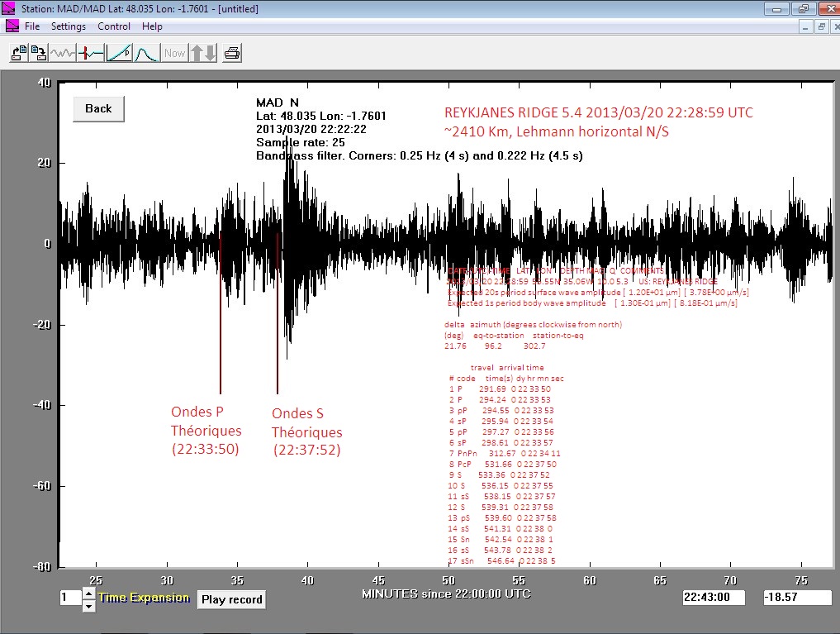Click the Time Expansion value field
This screenshot has width=840, height=634.
pyautogui.click(x=69, y=598)
